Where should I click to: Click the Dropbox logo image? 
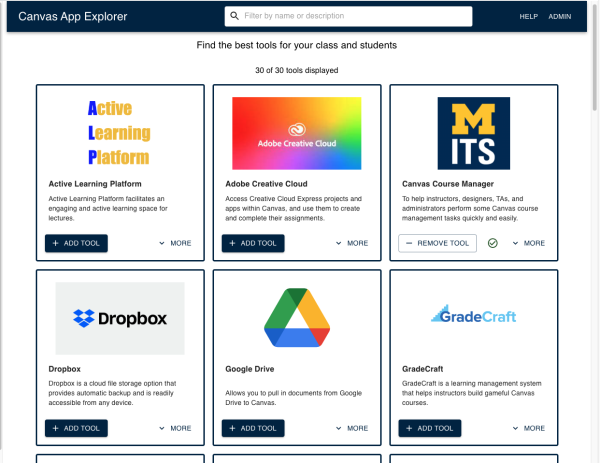coord(120,318)
